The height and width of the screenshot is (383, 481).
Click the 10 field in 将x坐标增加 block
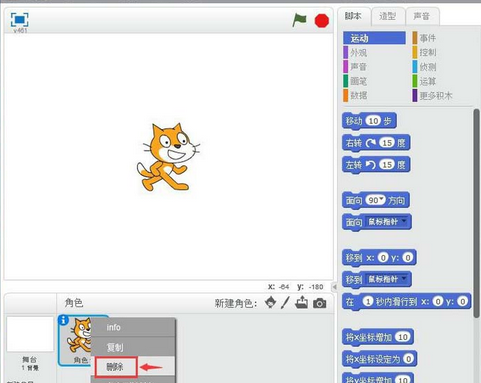coord(403,337)
